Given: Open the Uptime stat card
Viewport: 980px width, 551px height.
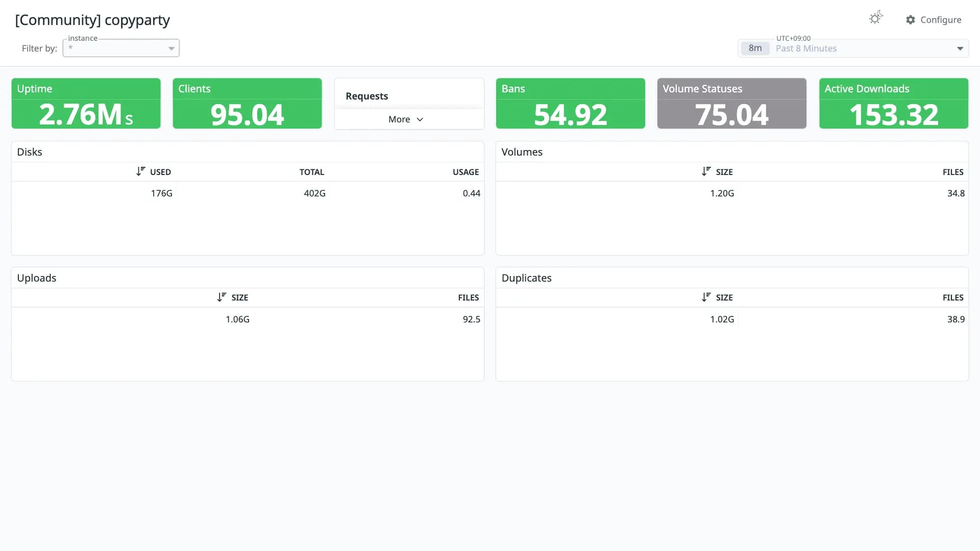Looking at the screenshot, I should pyautogui.click(x=86, y=103).
